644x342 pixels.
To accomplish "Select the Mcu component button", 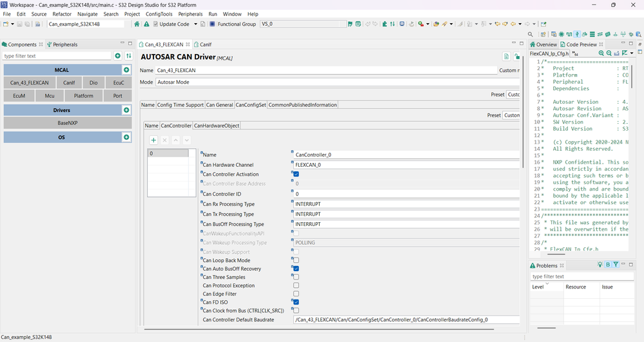I will 50,96.
